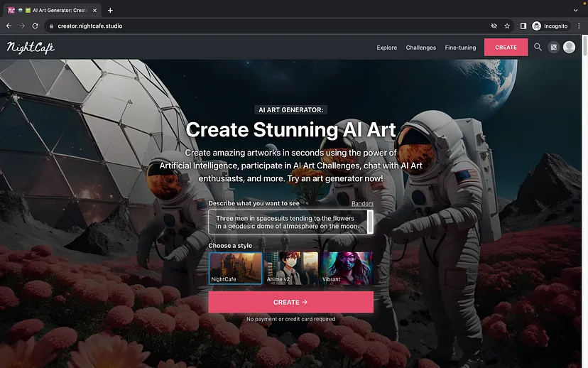Bookmark this page with star icon
The image size is (588, 368).
507,26
